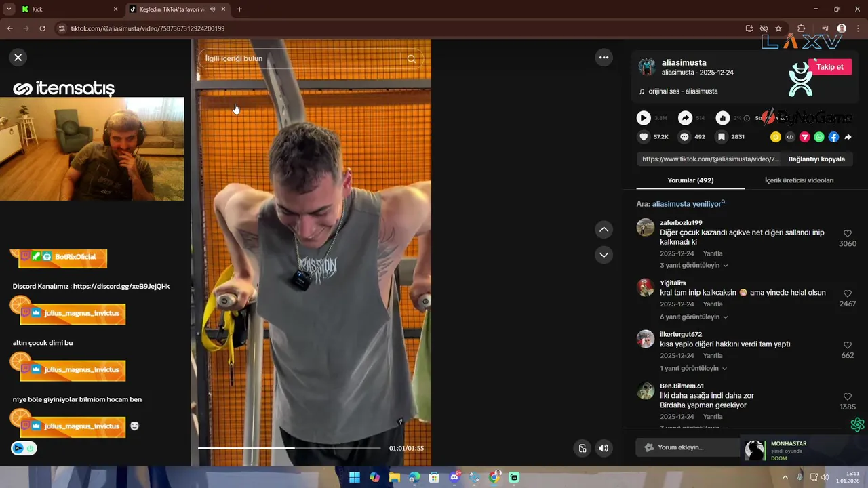The width and height of the screenshot is (868, 488).
Task: Click the aliasimusta username
Action: pyautogui.click(x=684, y=62)
